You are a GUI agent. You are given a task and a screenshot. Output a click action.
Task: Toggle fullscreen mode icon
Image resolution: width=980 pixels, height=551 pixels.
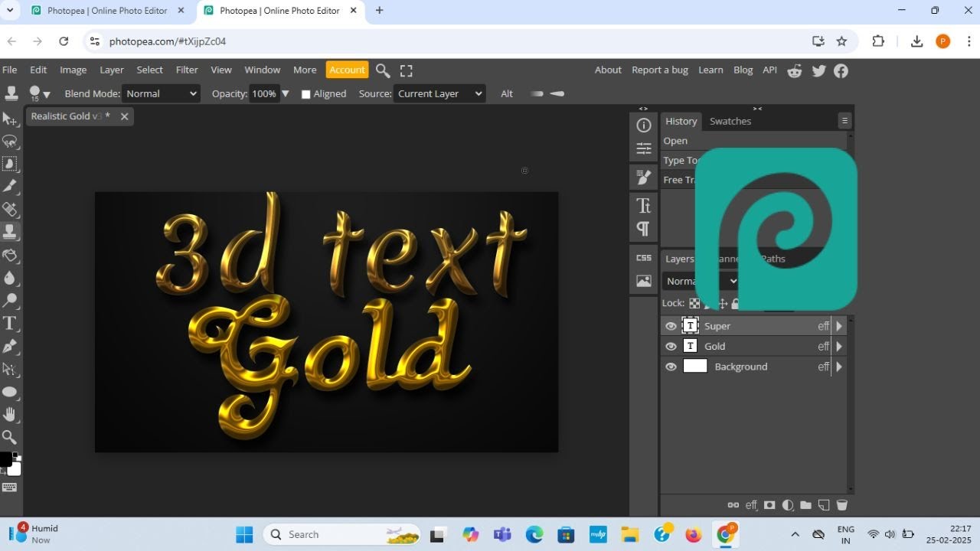[x=407, y=70]
